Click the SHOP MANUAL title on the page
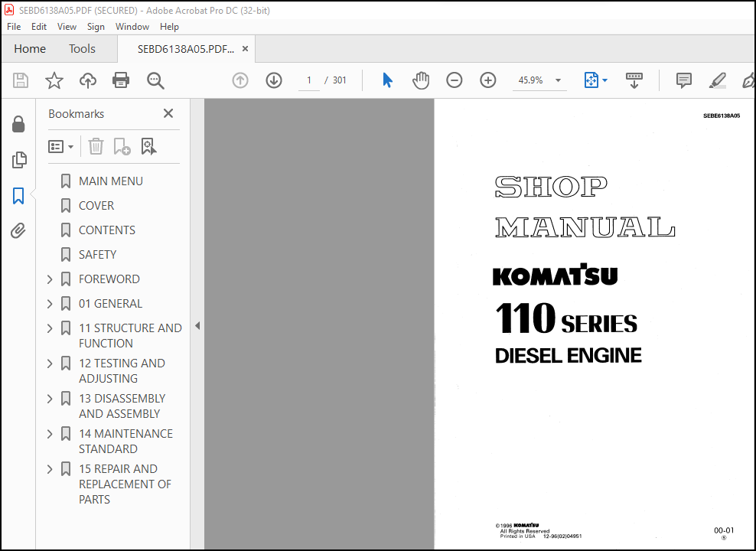 pos(585,207)
